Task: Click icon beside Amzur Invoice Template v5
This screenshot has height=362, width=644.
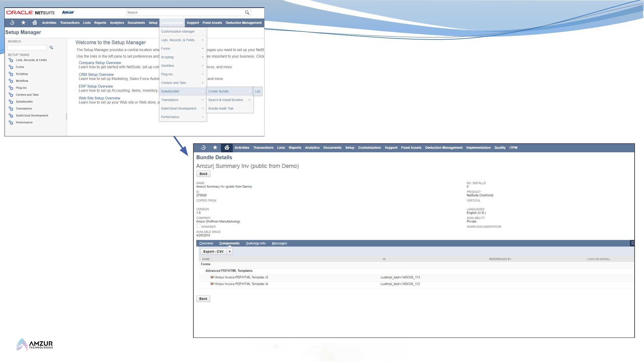Action: tap(212, 277)
